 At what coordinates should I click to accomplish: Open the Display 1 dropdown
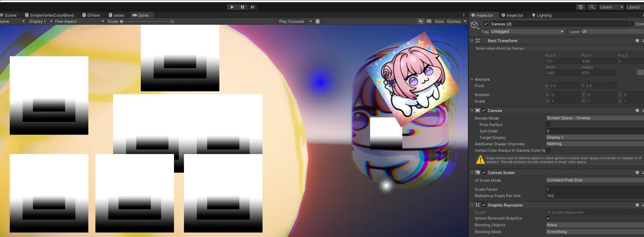tap(41, 21)
